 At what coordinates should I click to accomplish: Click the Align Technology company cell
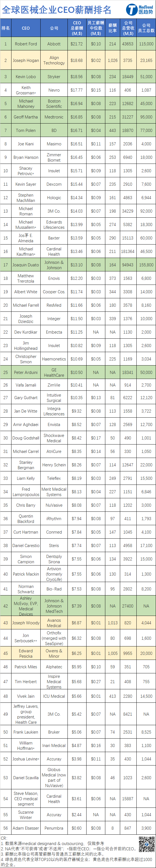(54, 60)
